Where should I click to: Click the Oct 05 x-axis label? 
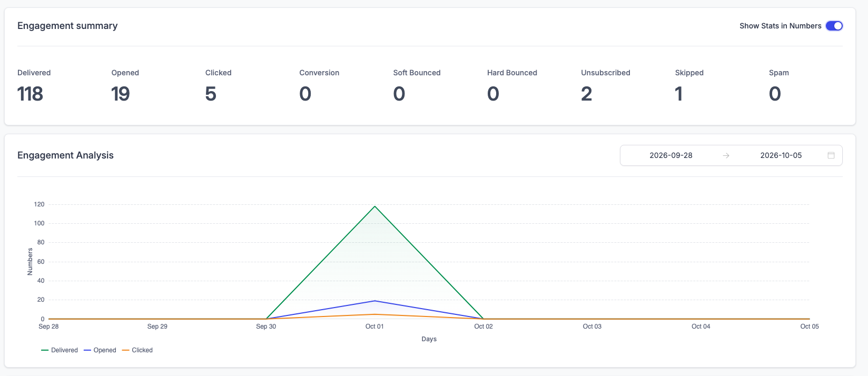pos(810,326)
